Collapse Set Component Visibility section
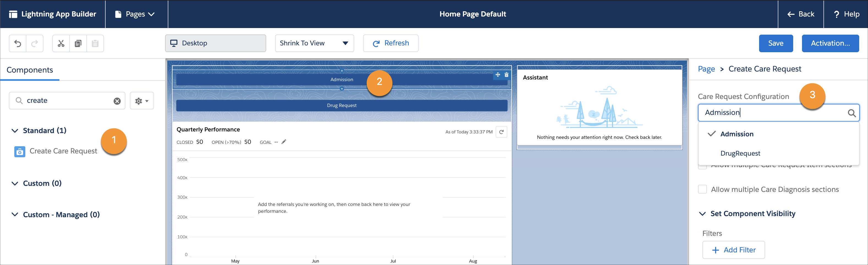The height and width of the screenshot is (265, 868). point(702,214)
